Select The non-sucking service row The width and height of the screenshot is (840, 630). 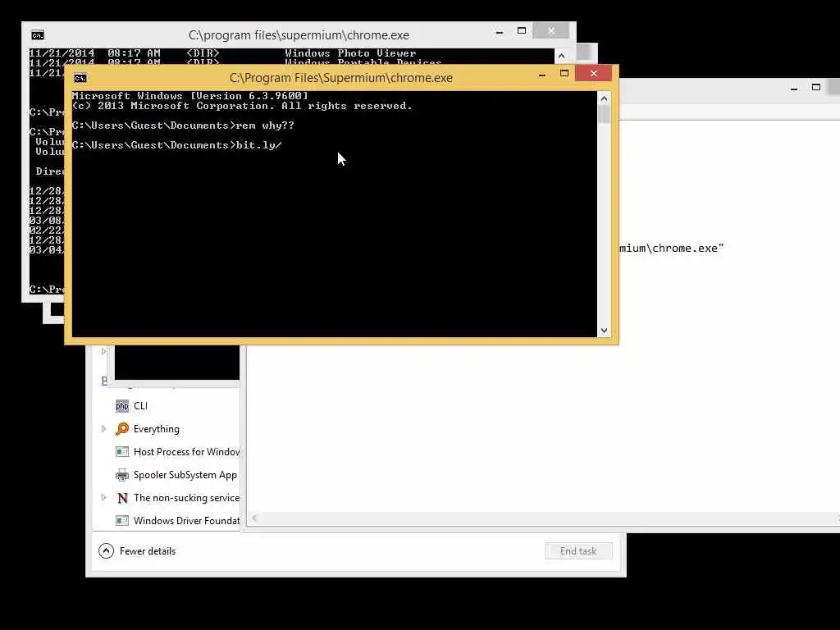186,498
